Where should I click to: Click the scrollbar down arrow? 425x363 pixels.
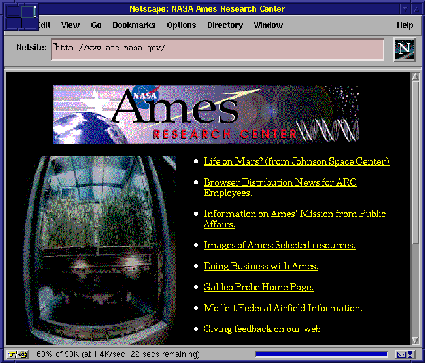point(415,340)
